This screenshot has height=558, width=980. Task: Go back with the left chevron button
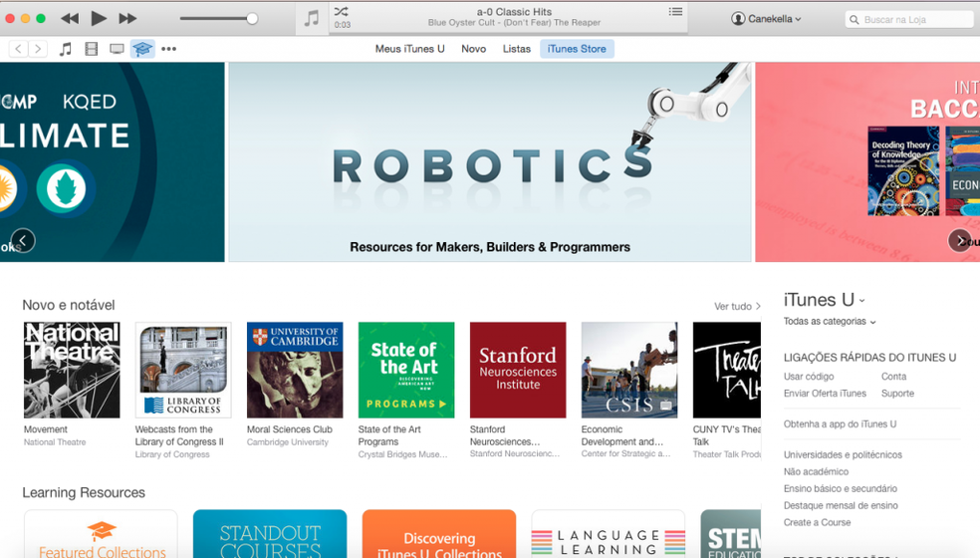(x=19, y=49)
